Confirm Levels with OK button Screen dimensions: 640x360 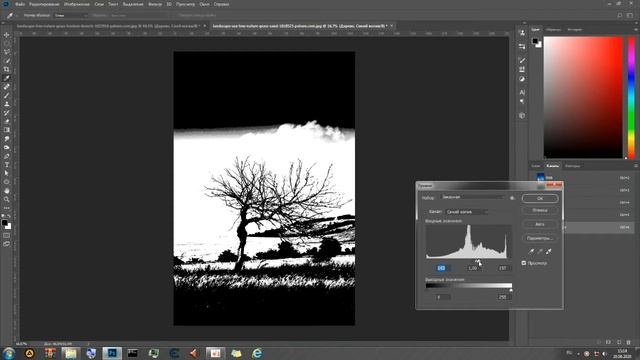click(540, 198)
